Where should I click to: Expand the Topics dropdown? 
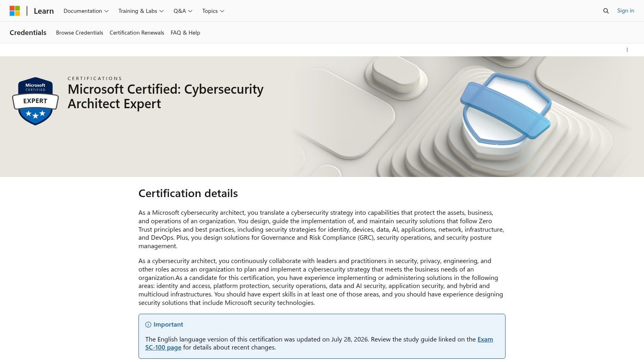point(213,11)
